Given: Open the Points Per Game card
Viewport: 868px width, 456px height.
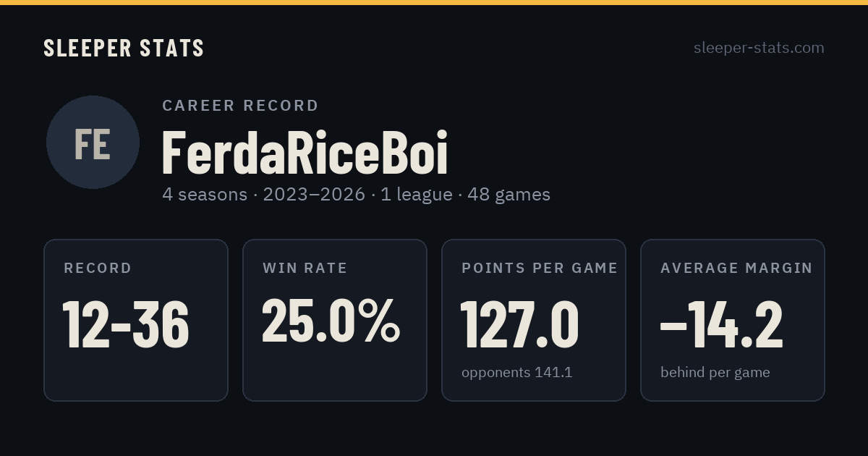Looking at the screenshot, I should click(x=534, y=320).
